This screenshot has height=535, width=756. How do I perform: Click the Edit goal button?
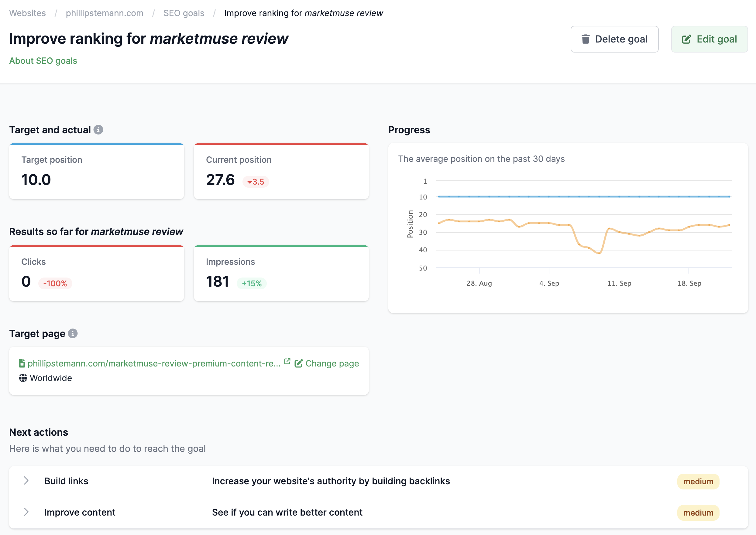pyautogui.click(x=710, y=39)
